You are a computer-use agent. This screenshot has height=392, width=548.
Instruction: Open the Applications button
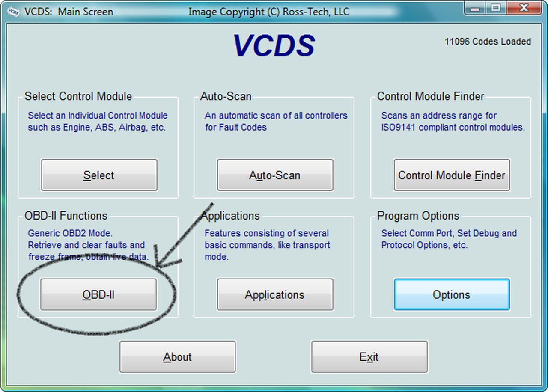[x=275, y=294]
